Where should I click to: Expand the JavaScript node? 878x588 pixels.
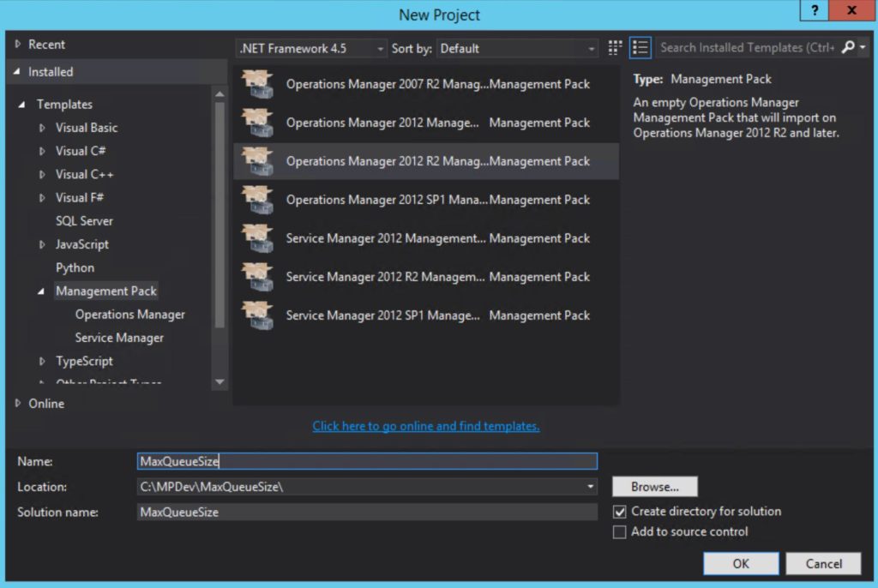coord(42,245)
